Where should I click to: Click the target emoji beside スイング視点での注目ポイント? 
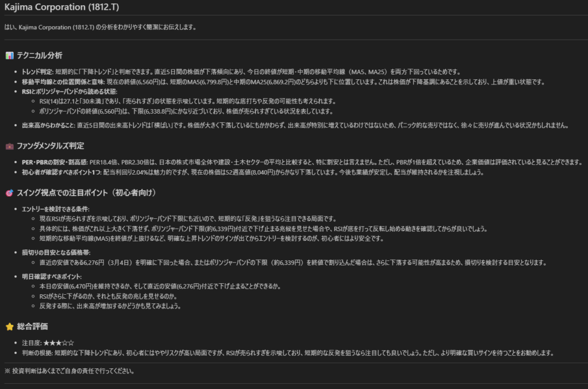(9, 192)
